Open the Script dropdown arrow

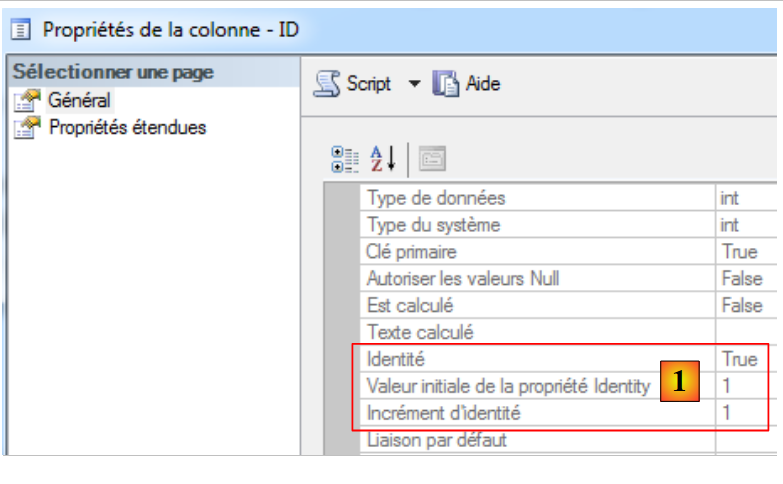pyautogui.click(x=415, y=84)
